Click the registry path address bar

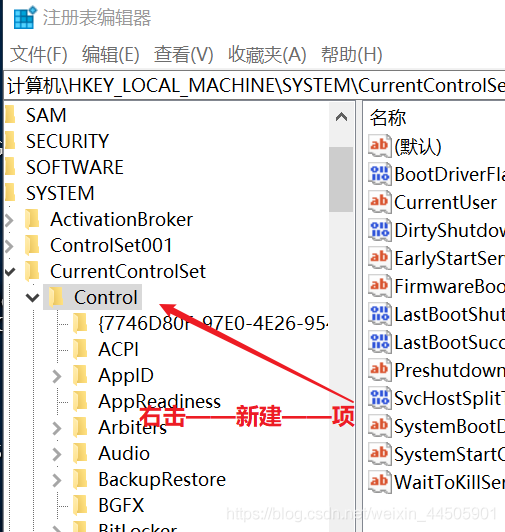[x=255, y=86]
